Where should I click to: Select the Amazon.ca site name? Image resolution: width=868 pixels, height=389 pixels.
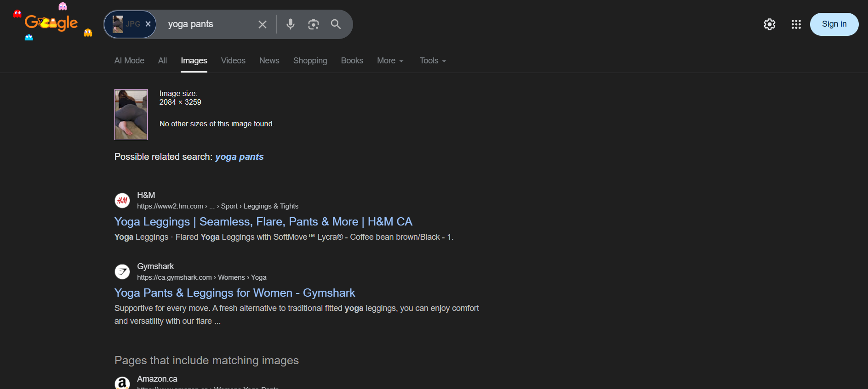pyautogui.click(x=157, y=379)
